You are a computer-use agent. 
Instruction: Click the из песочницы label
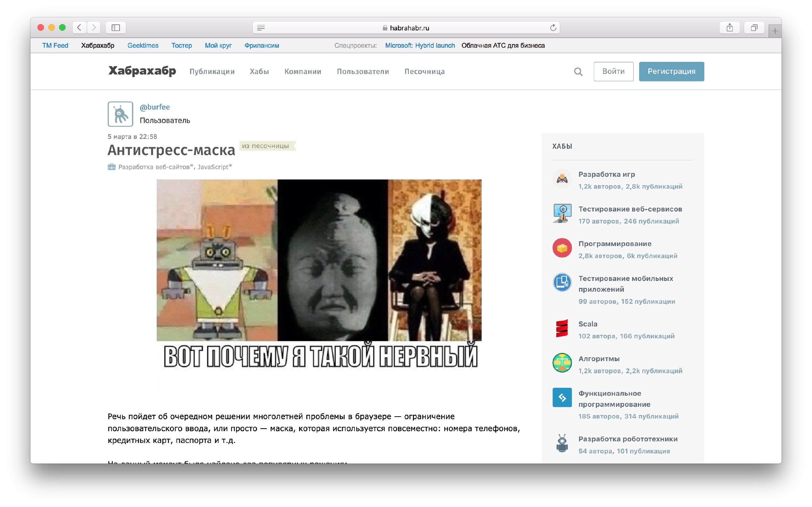[267, 146]
